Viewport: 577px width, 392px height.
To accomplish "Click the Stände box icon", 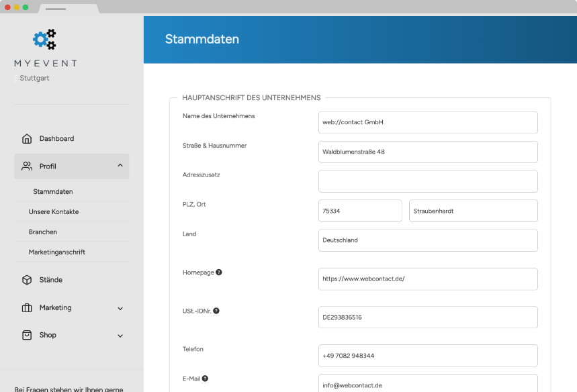I will tap(27, 280).
